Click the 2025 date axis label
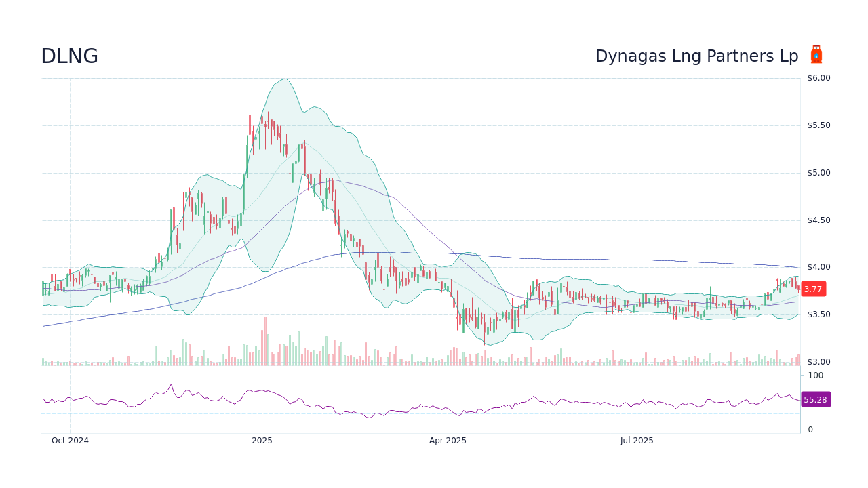Viewport: 868px width, 488px height. (x=262, y=440)
